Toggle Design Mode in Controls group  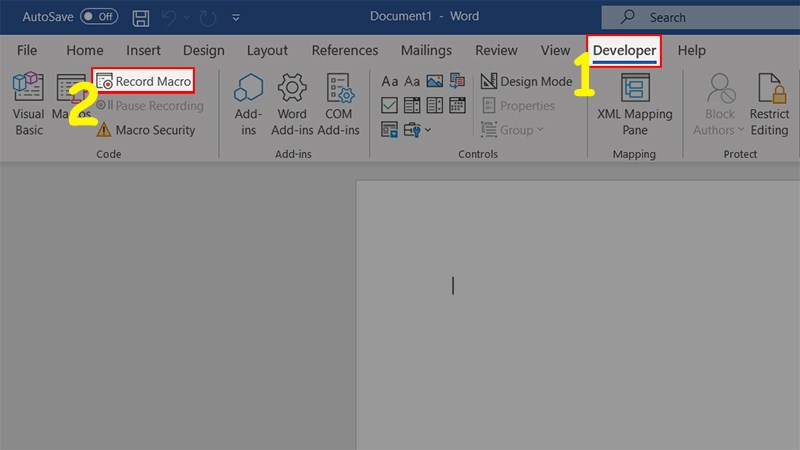[526, 82]
